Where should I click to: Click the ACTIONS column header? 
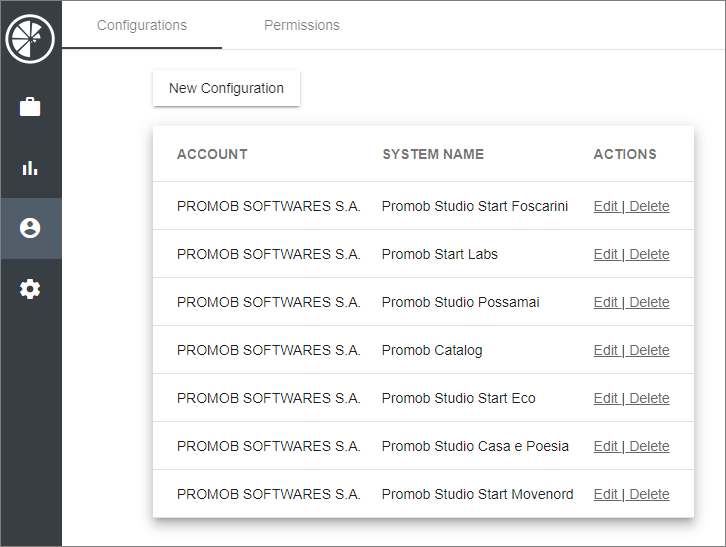[625, 154]
